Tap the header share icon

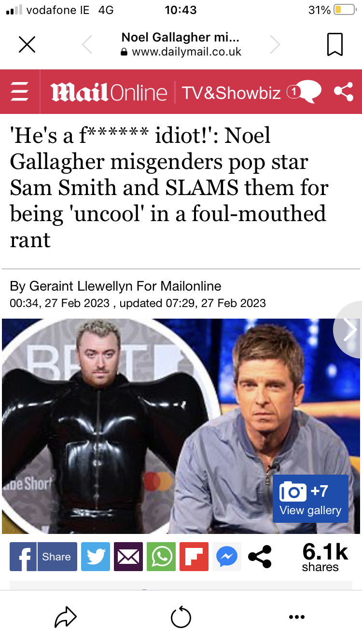pyautogui.click(x=343, y=92)
